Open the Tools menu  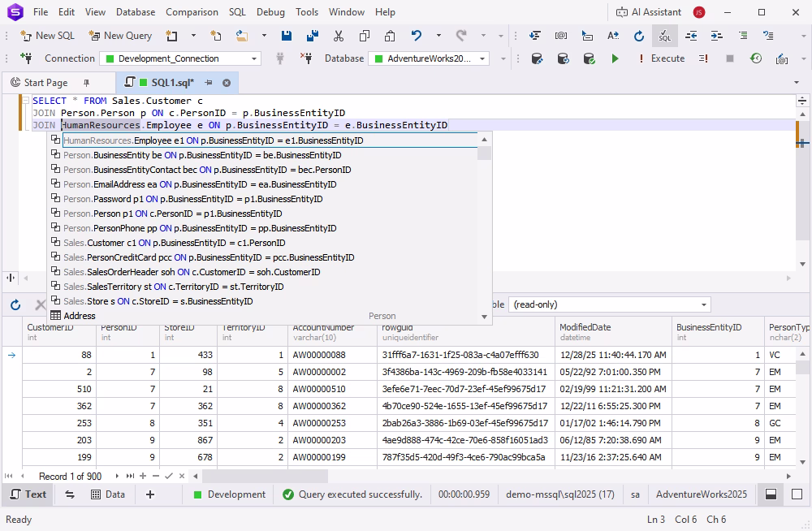click(x=307, y=12)
